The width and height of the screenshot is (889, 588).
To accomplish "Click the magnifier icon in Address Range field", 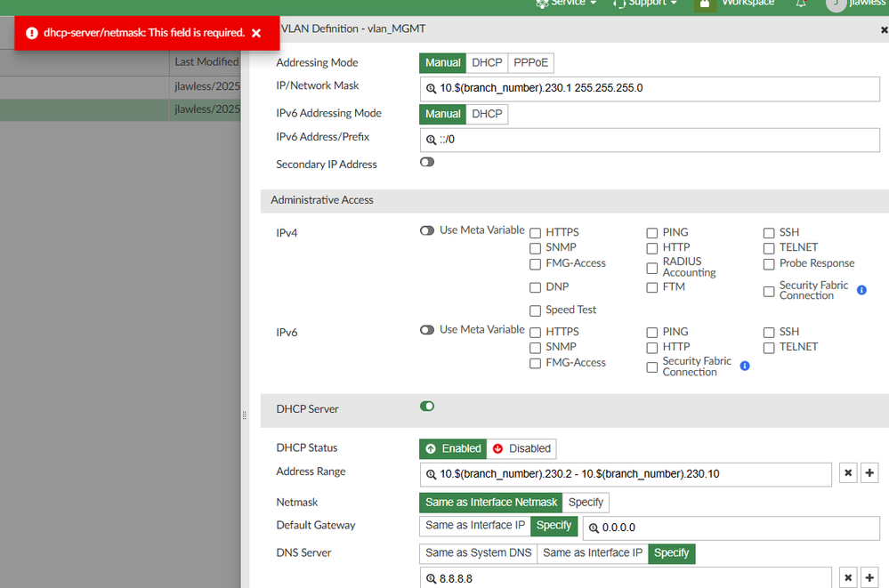I will pyautogui.click(x=431, y=475).
